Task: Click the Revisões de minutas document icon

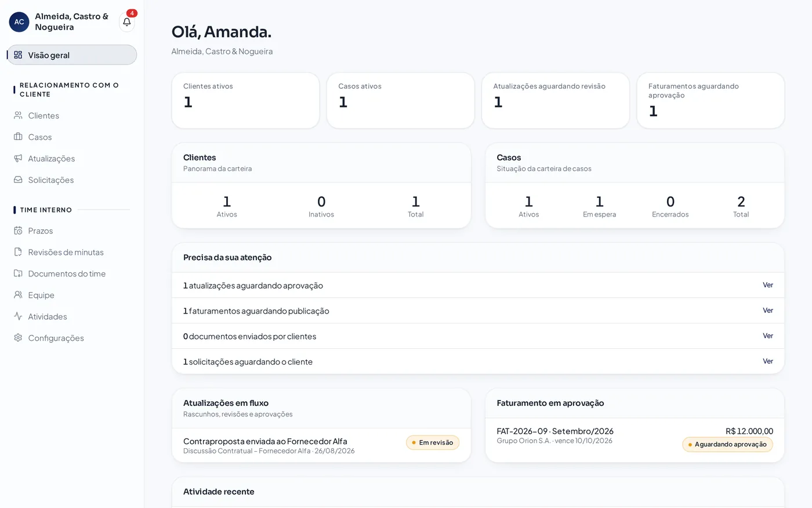Action: pyautogui.click(x=18, y=252)
